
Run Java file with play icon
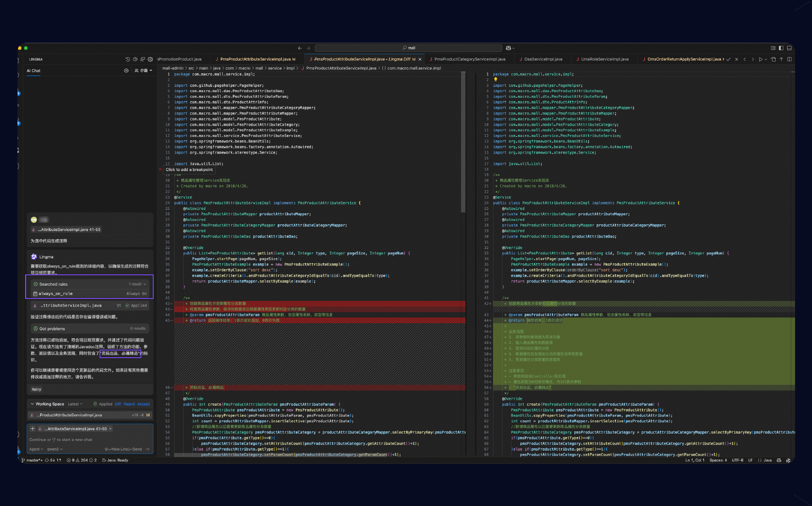pyautogui.click(x=760, y=59)
